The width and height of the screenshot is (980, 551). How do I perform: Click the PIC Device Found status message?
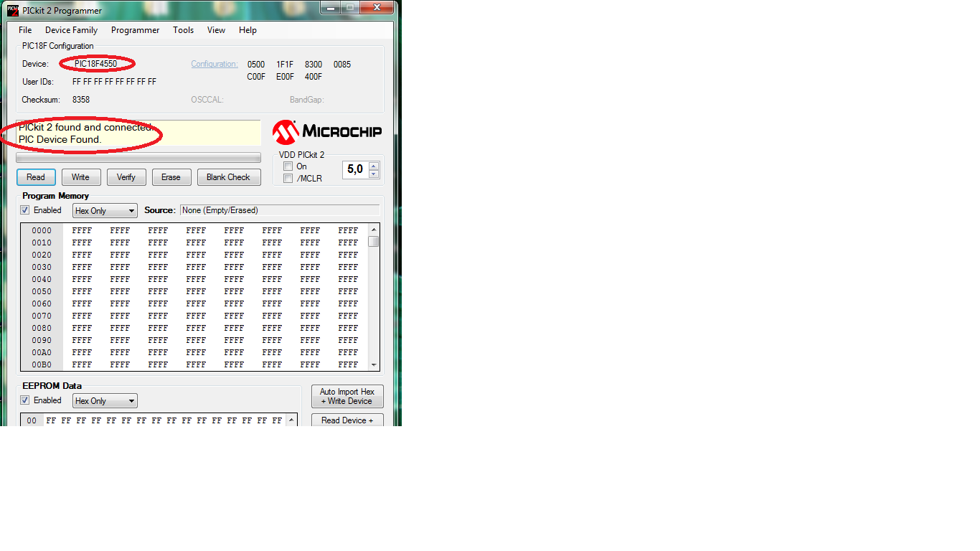(x=60, y=139)
